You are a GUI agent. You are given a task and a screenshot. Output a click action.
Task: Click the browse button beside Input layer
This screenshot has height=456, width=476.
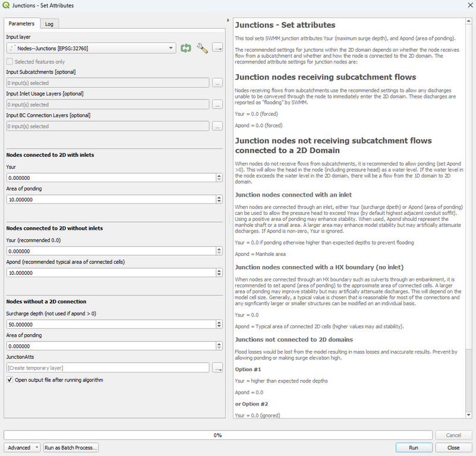point(217,48)
